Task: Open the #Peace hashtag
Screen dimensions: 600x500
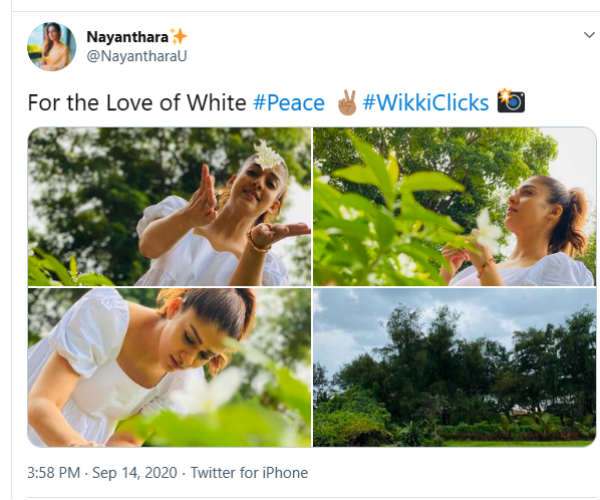Action: [289, 103]
